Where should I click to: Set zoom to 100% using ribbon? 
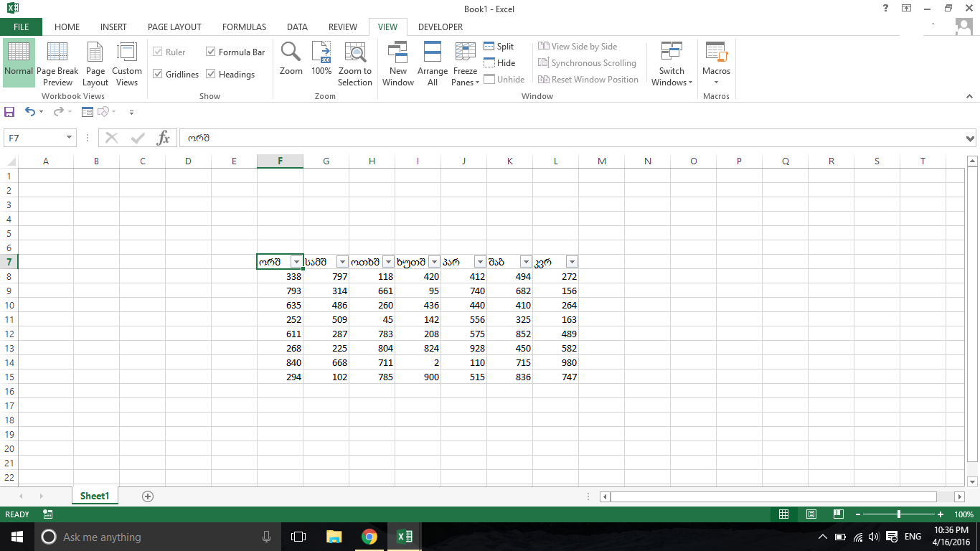click(x=321, y=59)
